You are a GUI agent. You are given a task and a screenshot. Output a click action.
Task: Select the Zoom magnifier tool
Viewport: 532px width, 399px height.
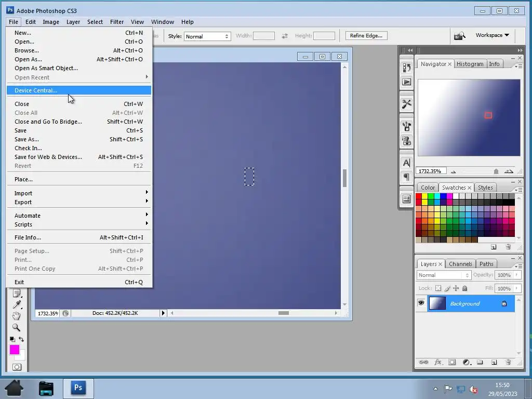pyautogui.click(x=16, y=327)
